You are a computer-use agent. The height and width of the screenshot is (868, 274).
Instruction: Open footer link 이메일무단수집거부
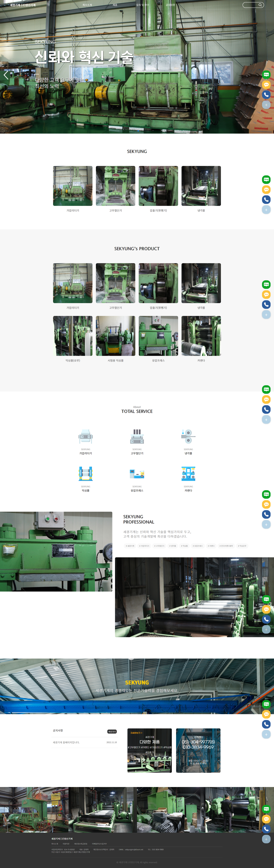point(99,844)
